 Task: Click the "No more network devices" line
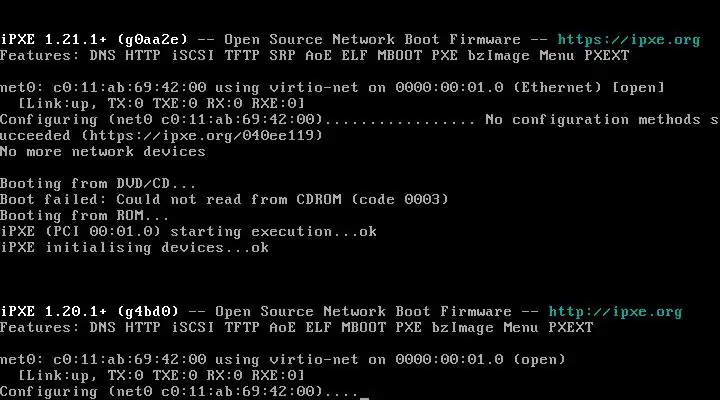tap(103, 151)
